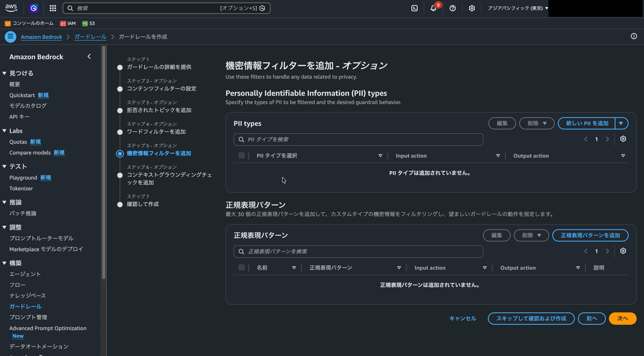644x356 pixels.
Task: Sort PII table by Output action
Action: 623,156
